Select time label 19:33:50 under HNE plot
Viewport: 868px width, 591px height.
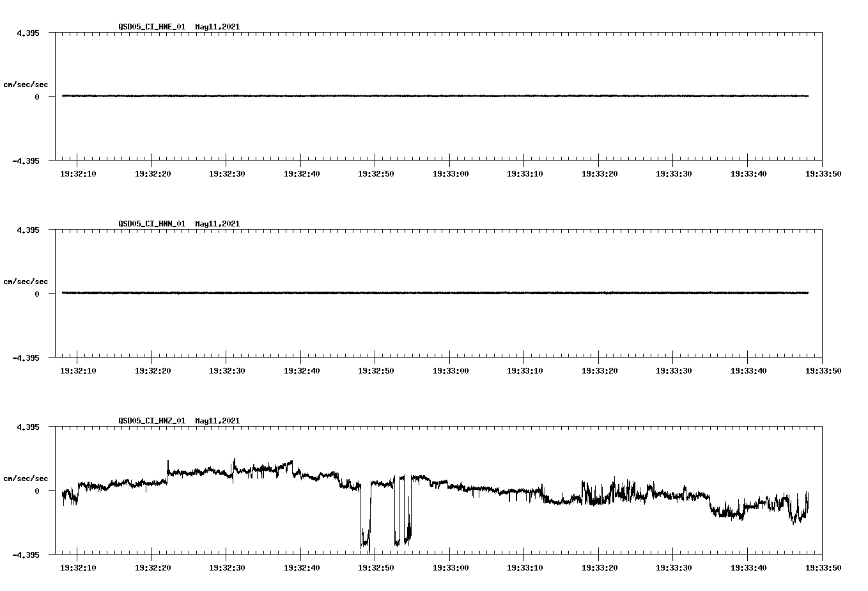823,174
